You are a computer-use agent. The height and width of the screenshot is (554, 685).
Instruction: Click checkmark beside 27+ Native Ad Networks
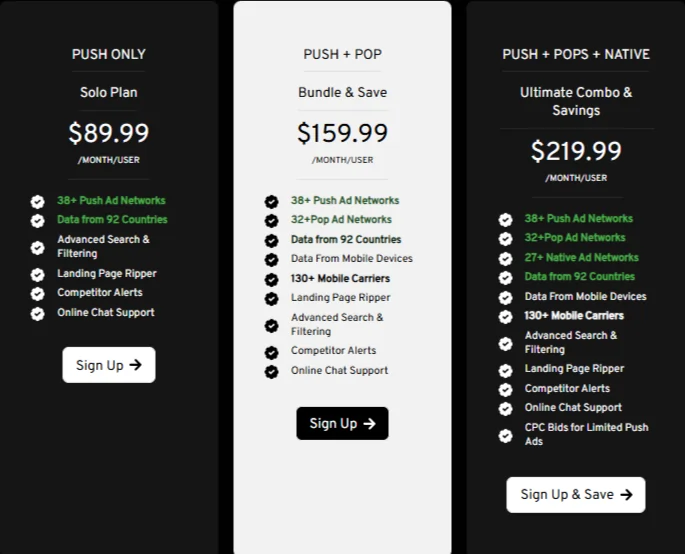pos(505,258)
